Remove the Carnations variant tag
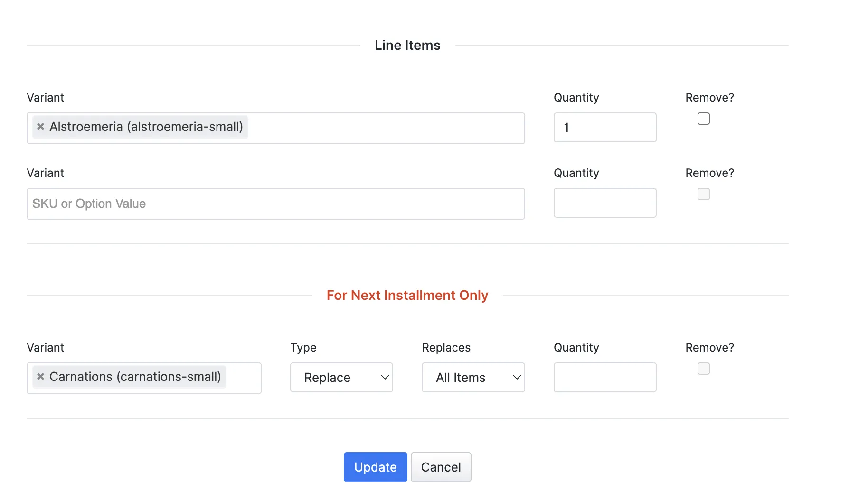This screenshot has width=868, height=482. point(41,377)
